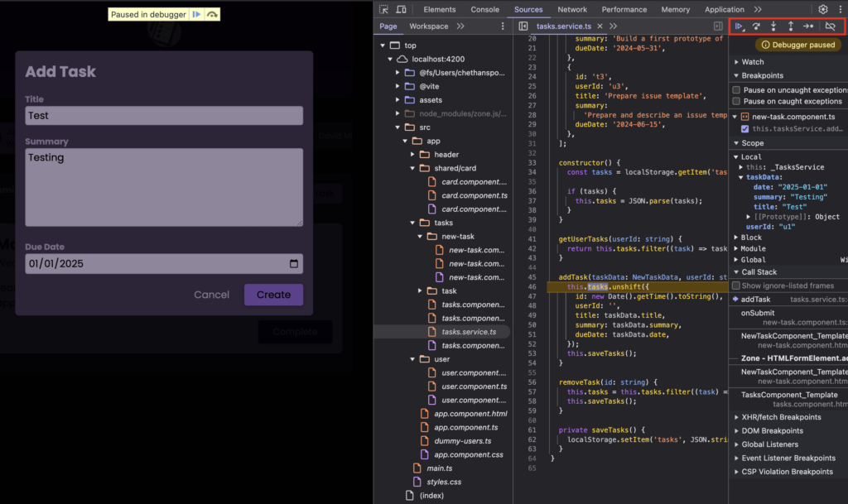848x504 pixels.
Task: Resume script execution in debugger toolbar
Action: 740,26
